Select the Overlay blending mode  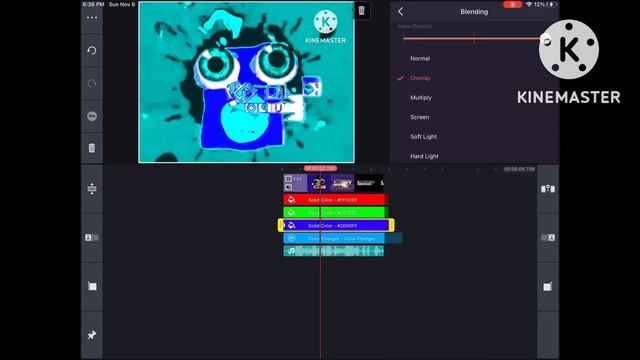420,78
